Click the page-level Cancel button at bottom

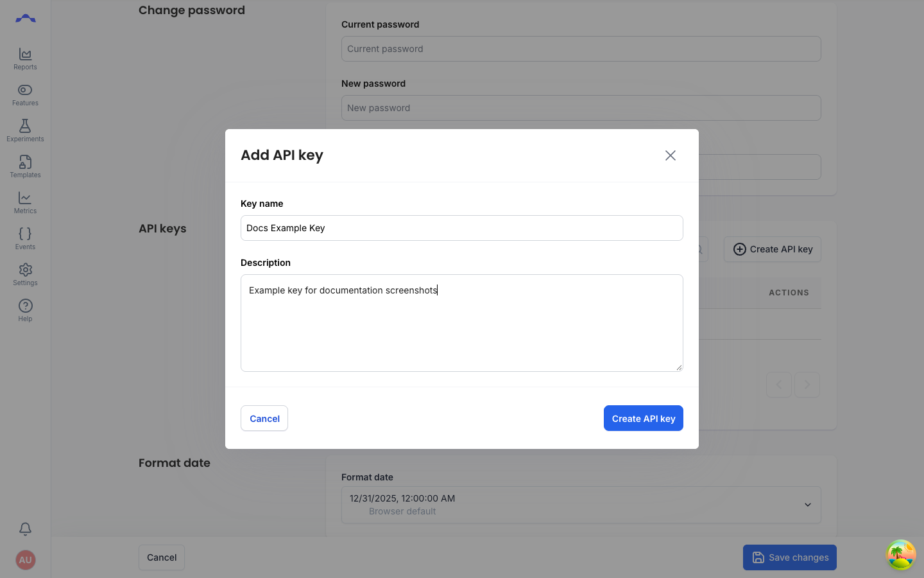click(x=162, y=557)
